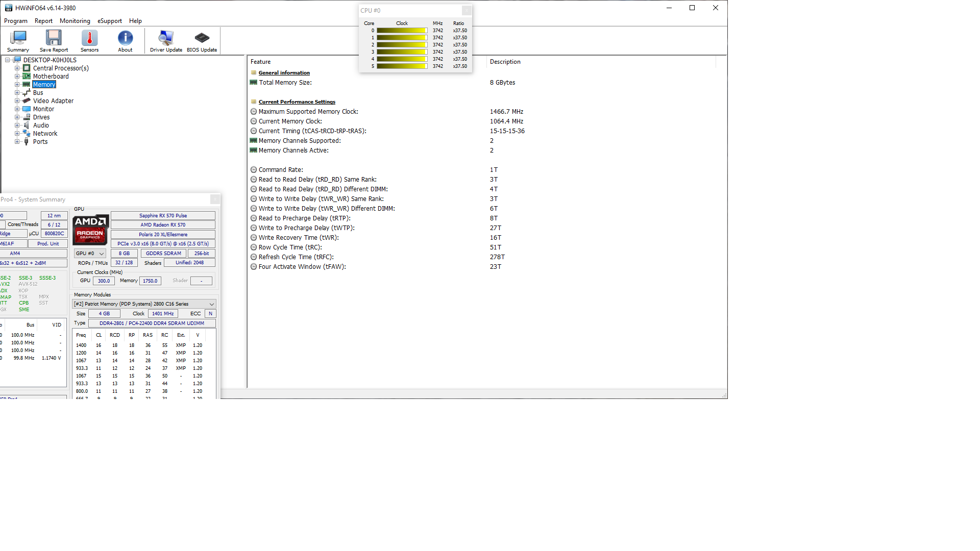Open the Monitoring menu

[x=75, y=21]
